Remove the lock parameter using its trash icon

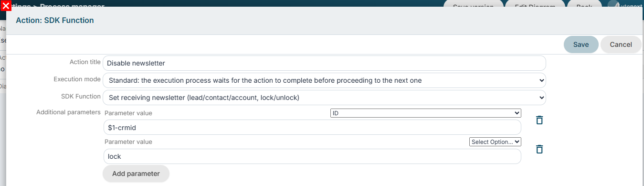[x=539, y=149]
